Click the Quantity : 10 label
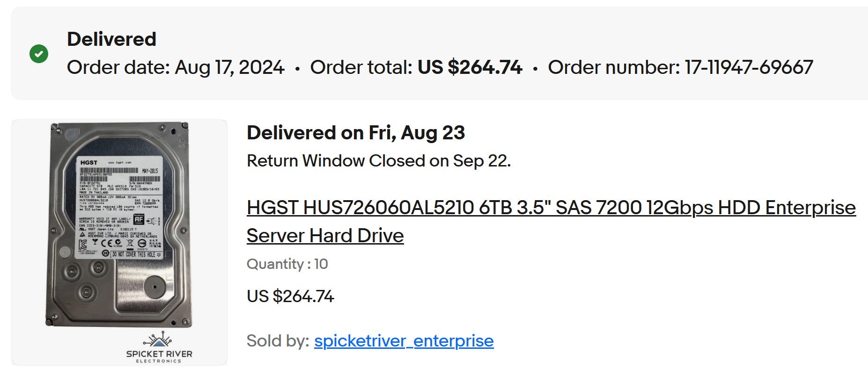This screenshot has width=868, height=390. (x=287, y=264)
